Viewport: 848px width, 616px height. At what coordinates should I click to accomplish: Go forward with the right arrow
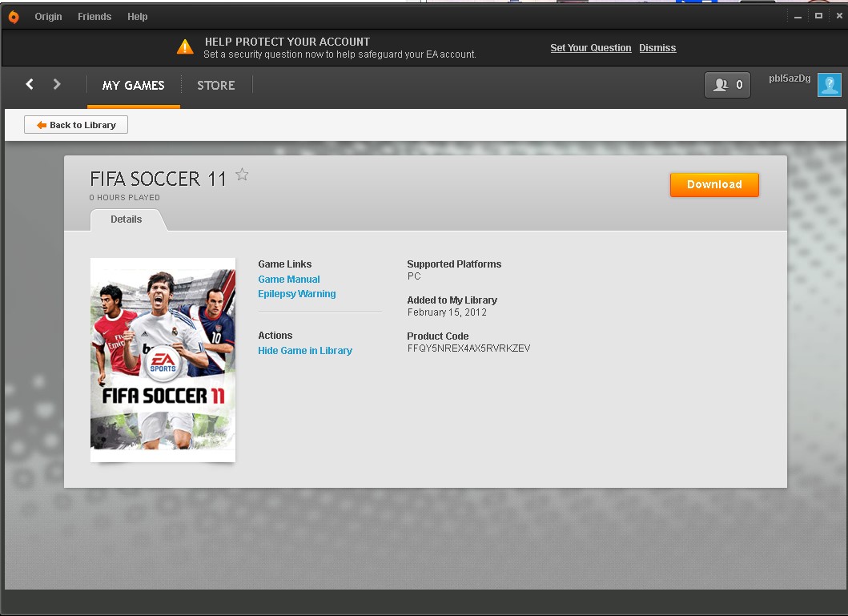(x=57, y=84)
